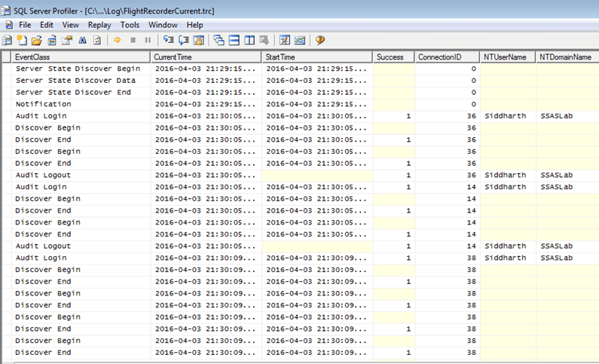Image resolution: width=599 pixels, height=364 pixels.
Task: Click the Help question mark icon
Action: point(320,40)
